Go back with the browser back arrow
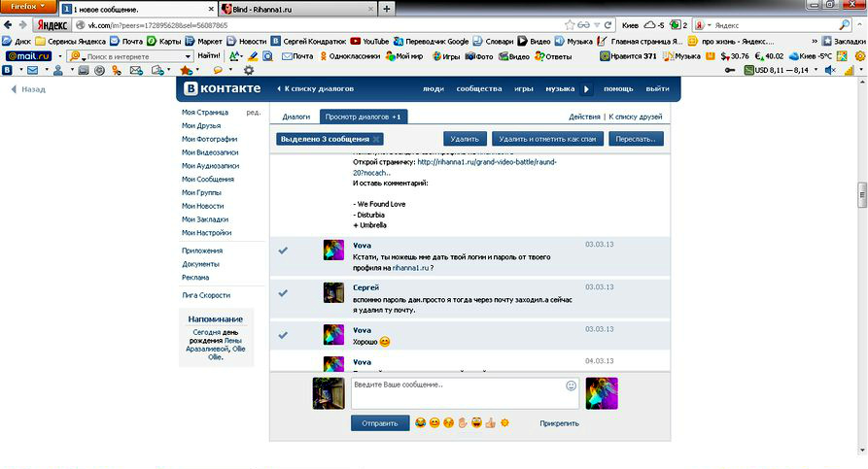This screenshot has height=469, width=868. (x=8, y=25)
